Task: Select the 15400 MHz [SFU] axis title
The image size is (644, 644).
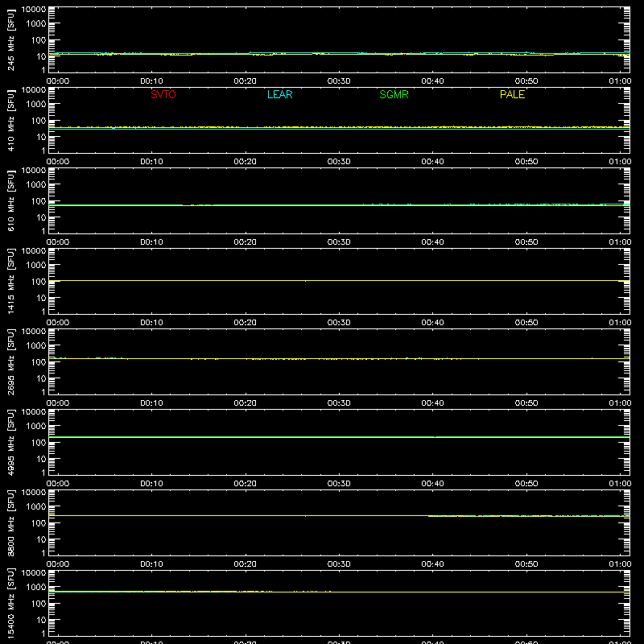Action: [10, 603]
